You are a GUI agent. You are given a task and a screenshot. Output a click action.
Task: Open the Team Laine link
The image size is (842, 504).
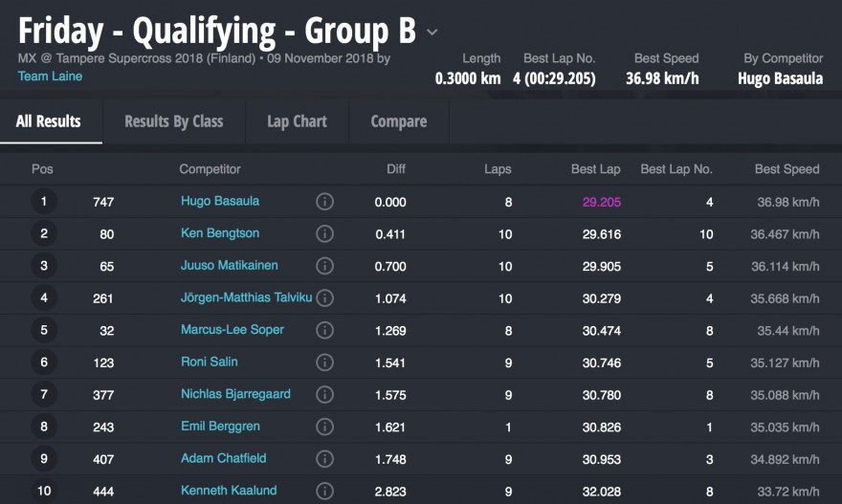click(x=50, y=76)
